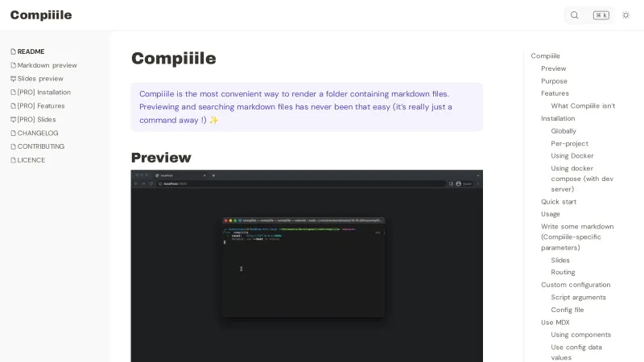Click the Slides preview presentation icon
This screenshot has width=644, height=362.
(13, 79)
